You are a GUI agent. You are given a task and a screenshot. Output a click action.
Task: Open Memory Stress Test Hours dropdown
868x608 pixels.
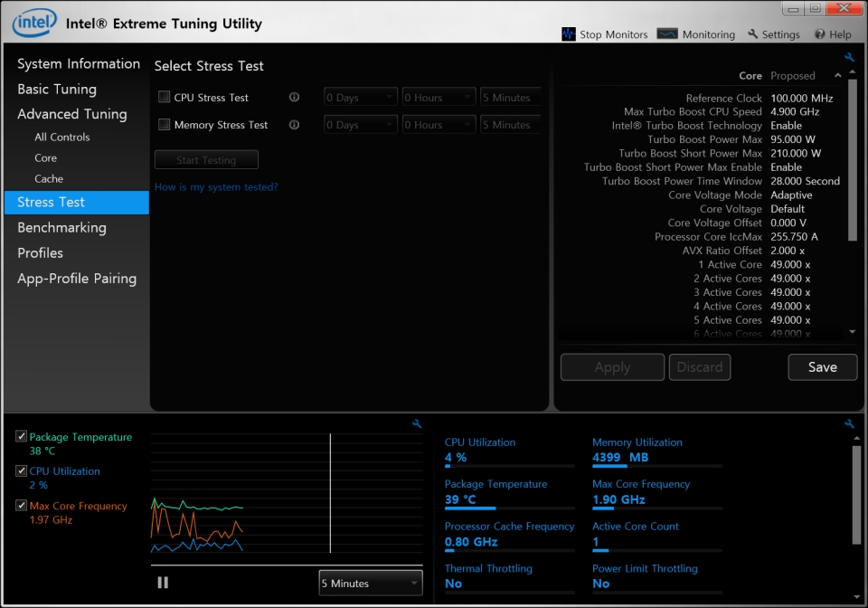click(439, 125)
